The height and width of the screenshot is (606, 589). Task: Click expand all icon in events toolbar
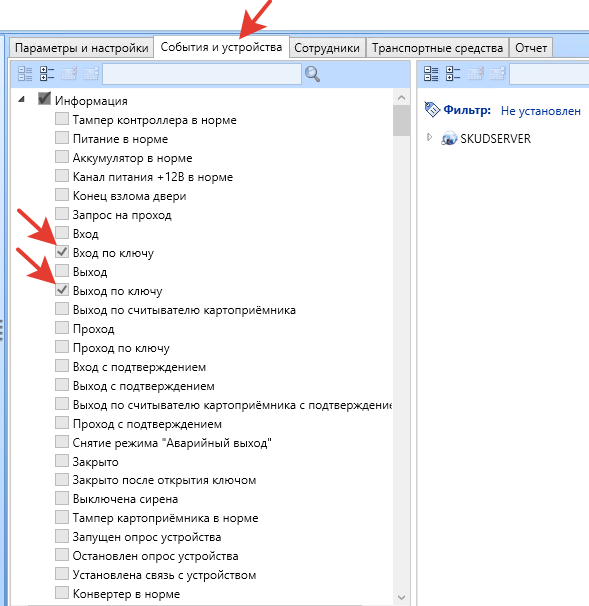coord(47,73)
